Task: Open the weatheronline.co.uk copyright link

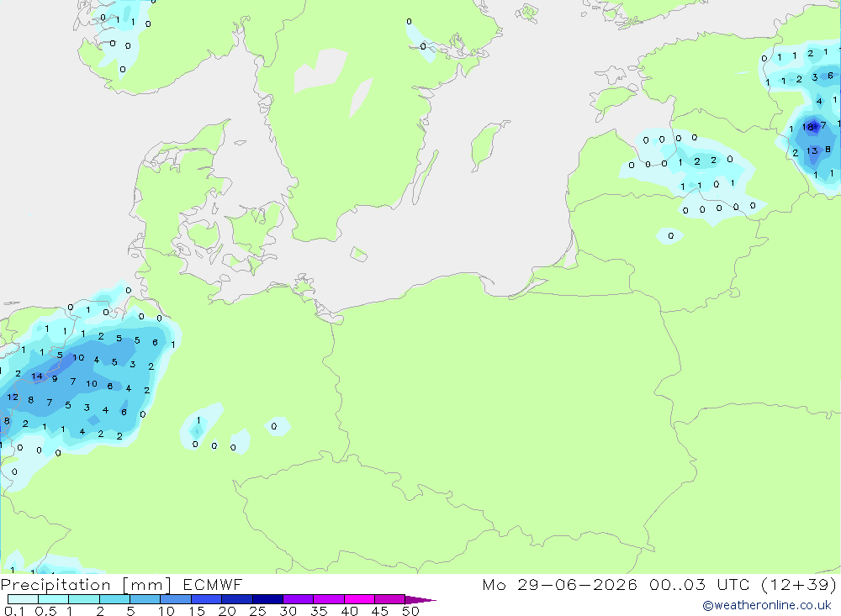Action: 767,605
